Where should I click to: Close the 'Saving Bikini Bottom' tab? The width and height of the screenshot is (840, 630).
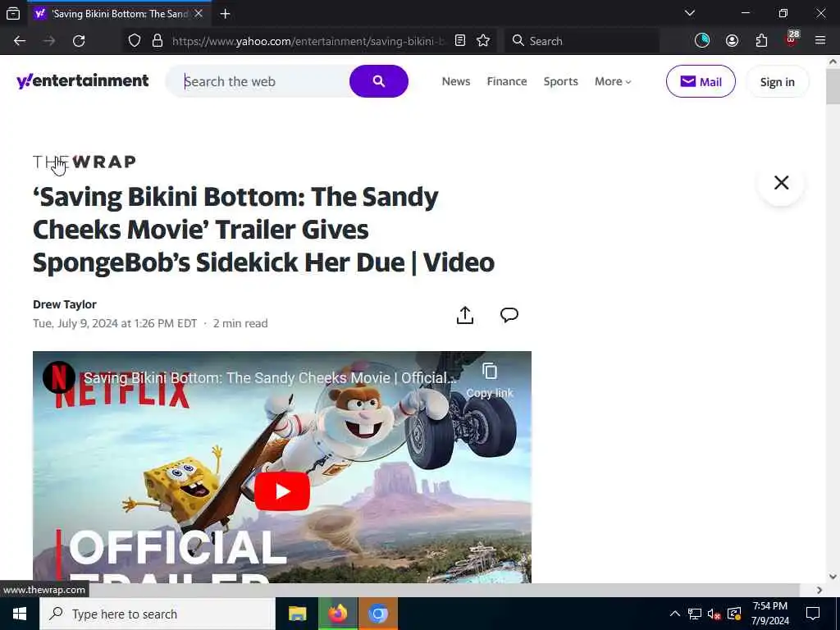[x=199, y=14]
